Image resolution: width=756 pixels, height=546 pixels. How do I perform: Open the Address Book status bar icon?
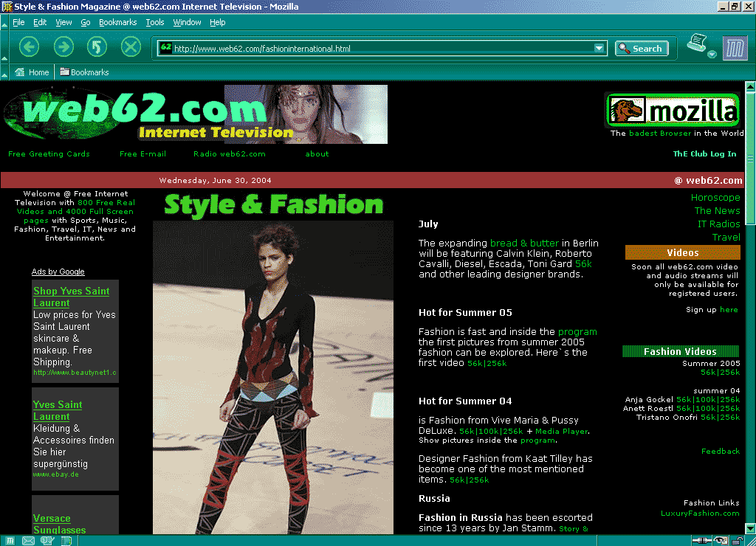pyautogui.click(x=66, y=541)
